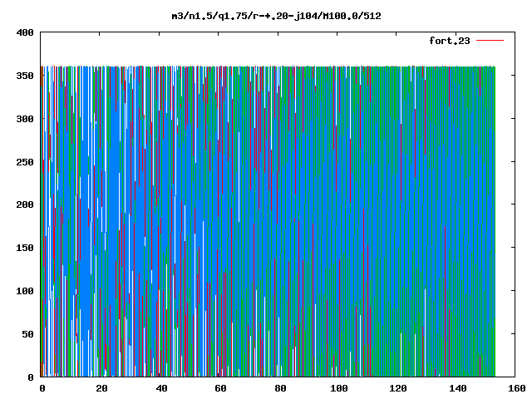Screen dimensions: 532x399
Task: Click the x-axis label 60
Action: pos(220,388)
